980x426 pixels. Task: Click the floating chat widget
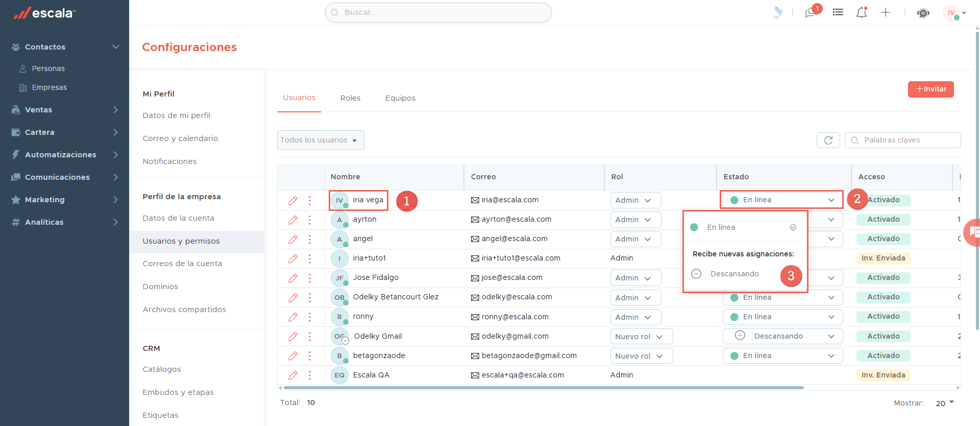tap(972, 232)
